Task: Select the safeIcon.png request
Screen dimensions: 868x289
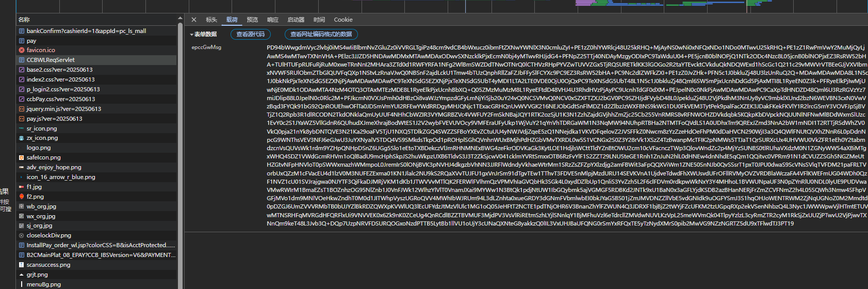Action: [97, 157]
